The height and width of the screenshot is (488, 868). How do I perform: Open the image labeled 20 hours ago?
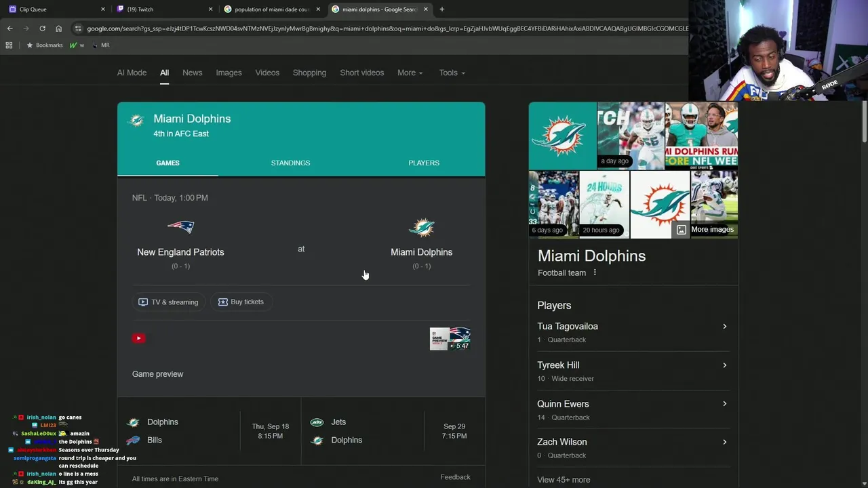(x=604, y=204)
